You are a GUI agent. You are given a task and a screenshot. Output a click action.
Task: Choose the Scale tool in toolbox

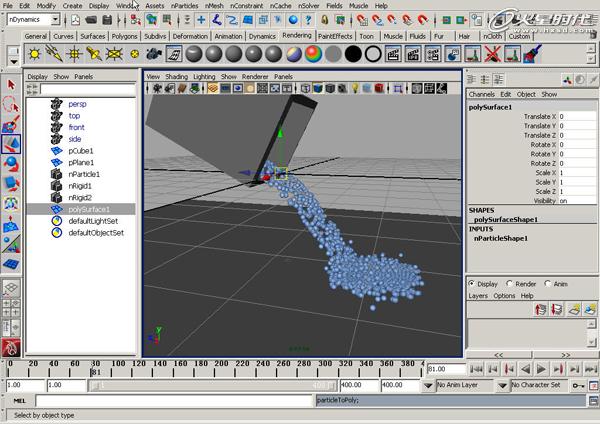point(11,184)
